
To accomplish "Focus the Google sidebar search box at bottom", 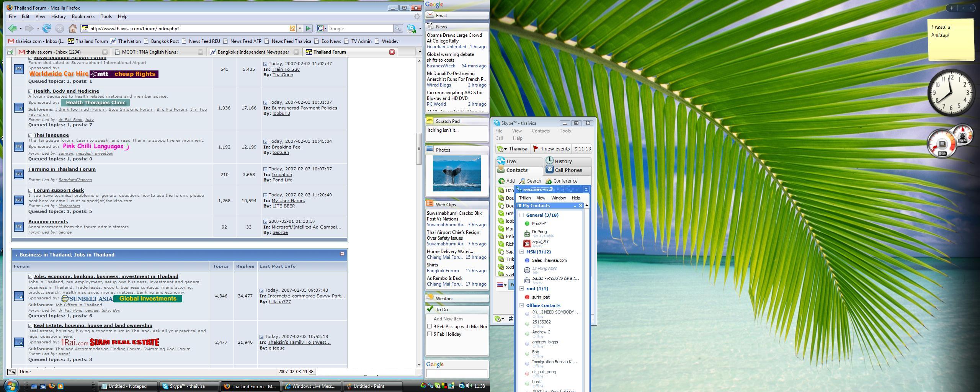I will pyautogui.click(x=456, y=373).
